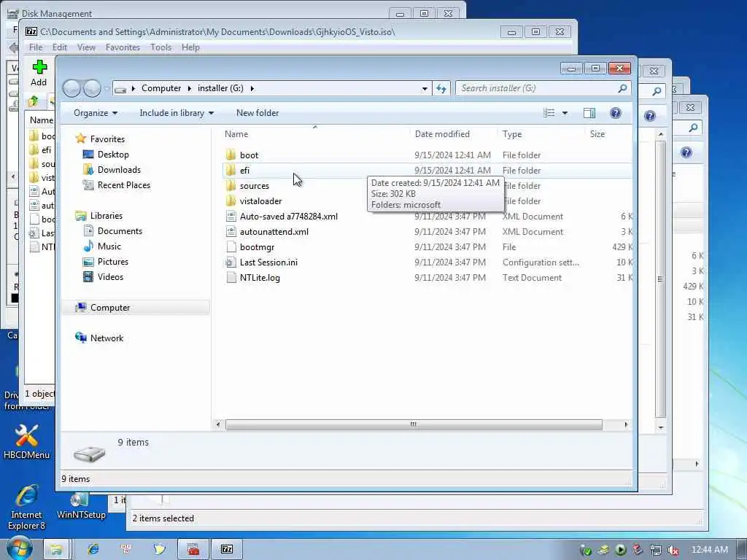
Task: Click the 12:44 AM system clock
Action: coord(709,550)
